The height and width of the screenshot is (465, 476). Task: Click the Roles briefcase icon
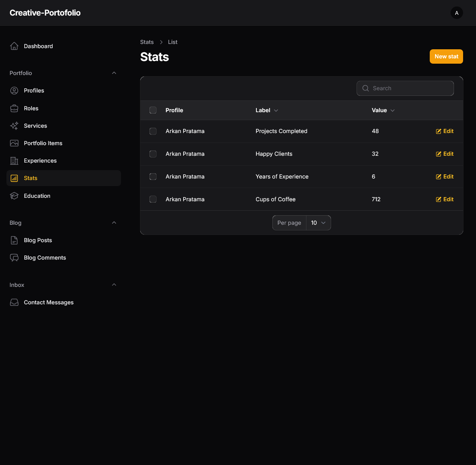14,108
